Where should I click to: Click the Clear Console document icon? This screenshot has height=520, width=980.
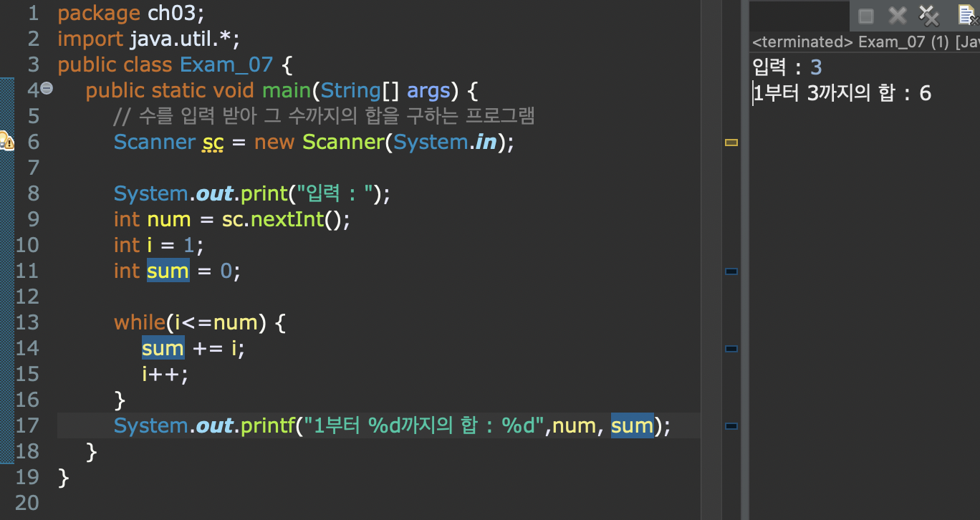[x=969, y=15]
